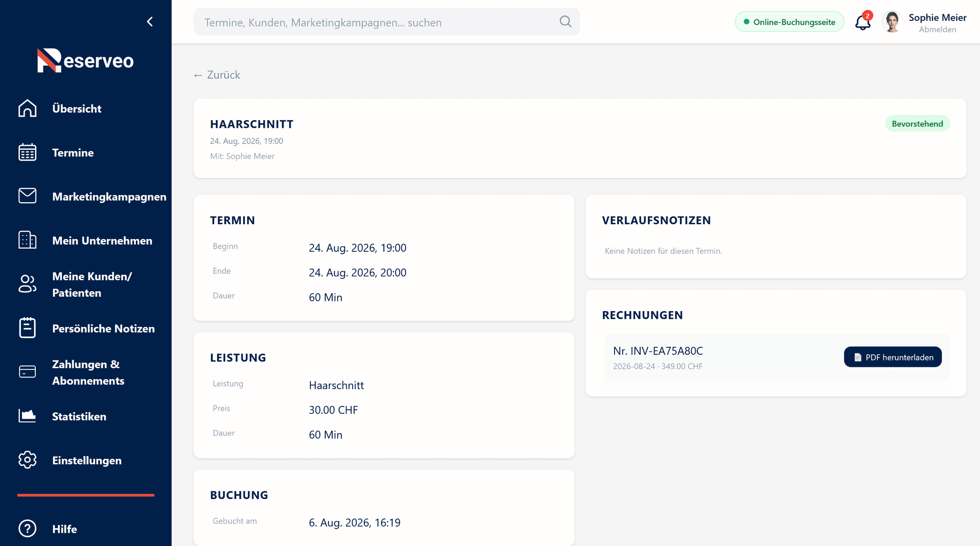Download invoice with PDF herunterladen
Viewport: 980px width, 546px height.
[893, 357]
